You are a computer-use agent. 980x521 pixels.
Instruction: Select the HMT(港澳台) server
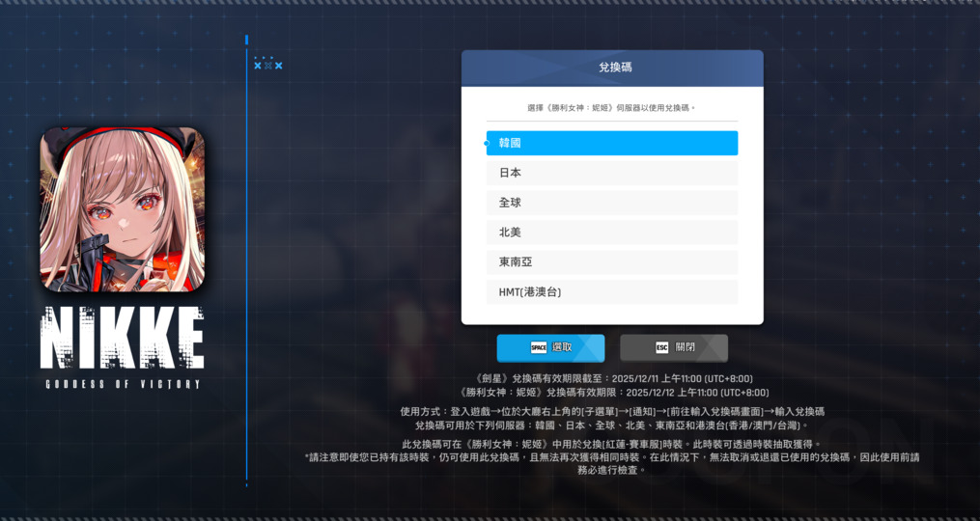(x=612, y=291)
